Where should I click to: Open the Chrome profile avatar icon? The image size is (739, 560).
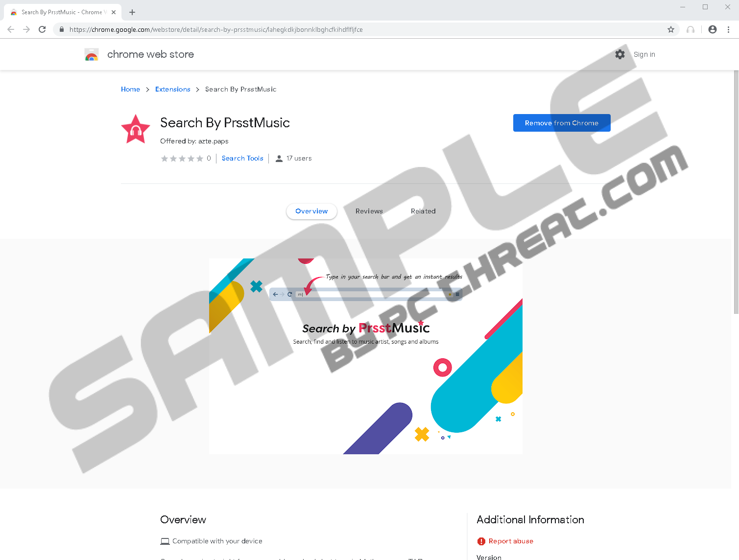point(713,29)
